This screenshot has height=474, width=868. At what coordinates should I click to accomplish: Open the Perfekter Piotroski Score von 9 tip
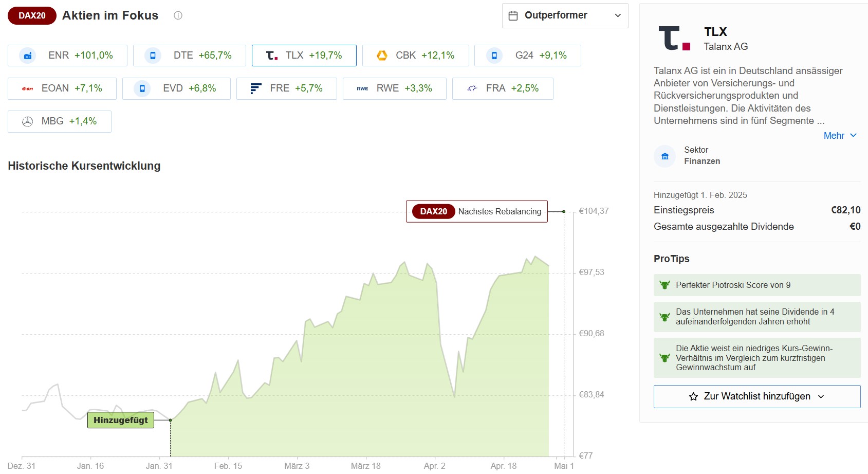[757, 285]
